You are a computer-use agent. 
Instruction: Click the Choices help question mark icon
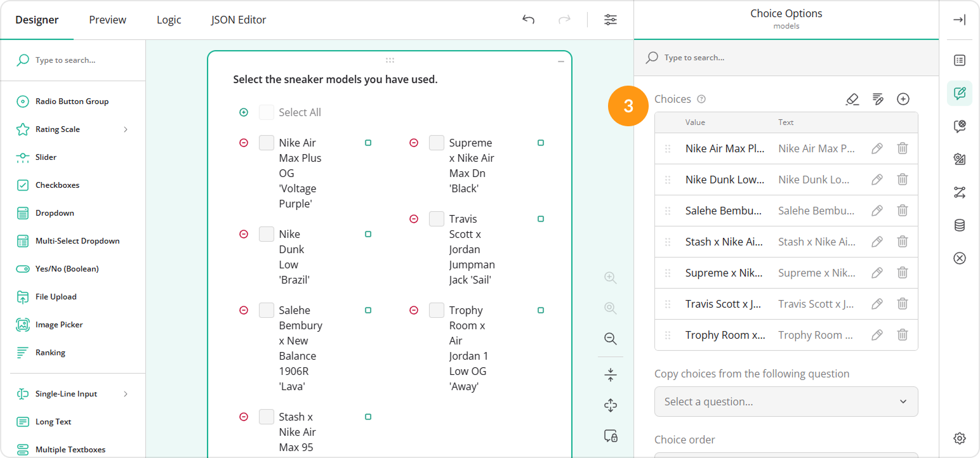(x=701, y=99)
